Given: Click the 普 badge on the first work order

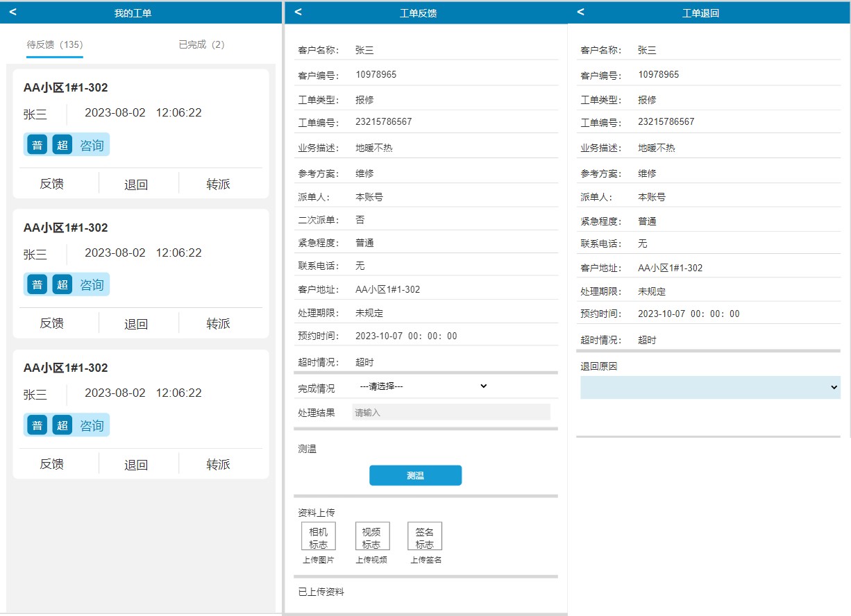Looking at the screenshot, I should point(37,144).
